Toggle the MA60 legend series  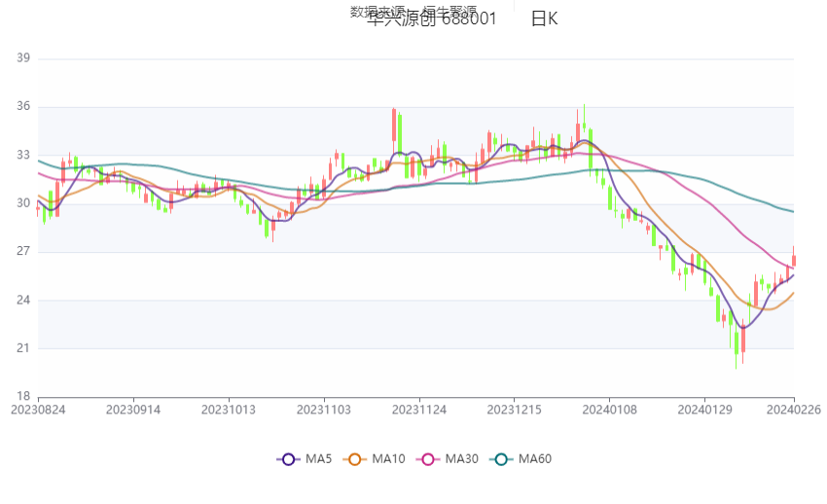(521, 459)
